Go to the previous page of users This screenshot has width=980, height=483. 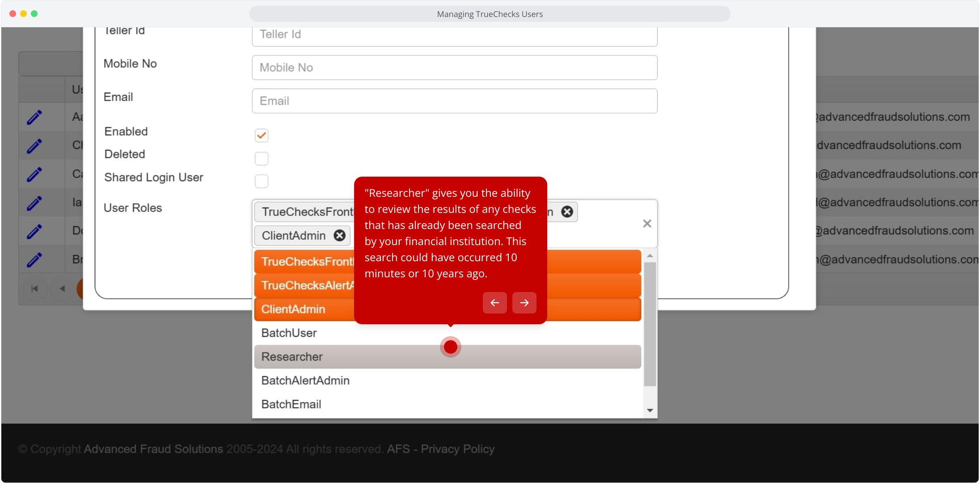tap(62, 288)
